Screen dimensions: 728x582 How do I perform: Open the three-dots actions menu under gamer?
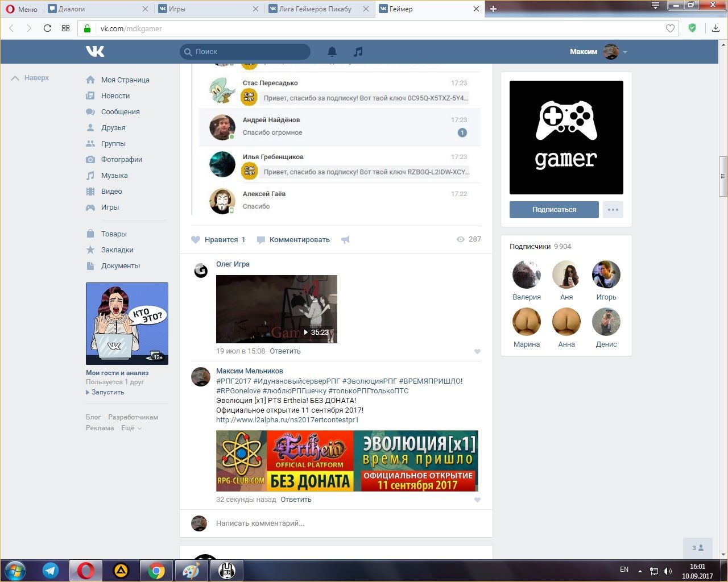click(613, 210)
